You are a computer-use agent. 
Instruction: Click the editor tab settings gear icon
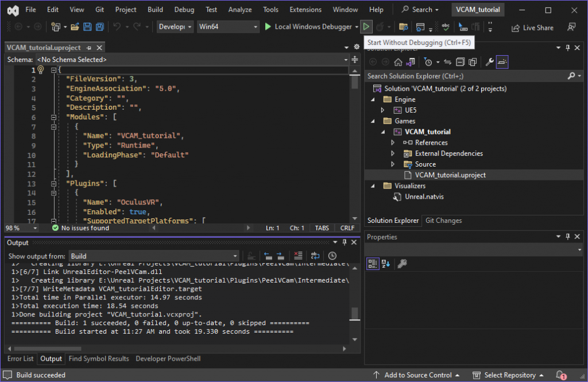click(357, 47)
